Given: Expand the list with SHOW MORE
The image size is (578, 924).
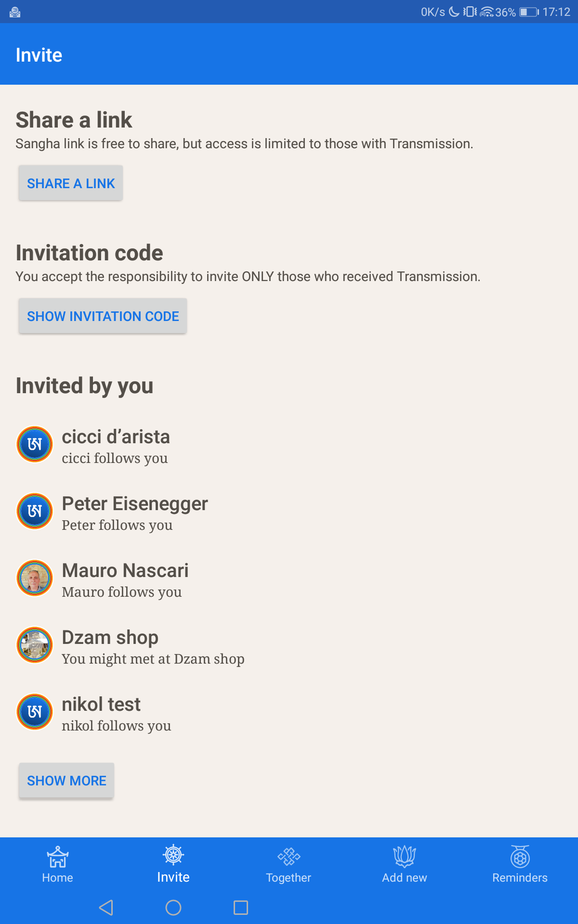Looking at the screenshot, I should (66, 781).
